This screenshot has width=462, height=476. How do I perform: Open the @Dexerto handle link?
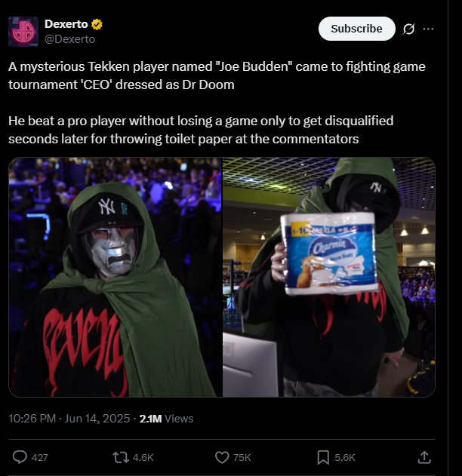70,39
